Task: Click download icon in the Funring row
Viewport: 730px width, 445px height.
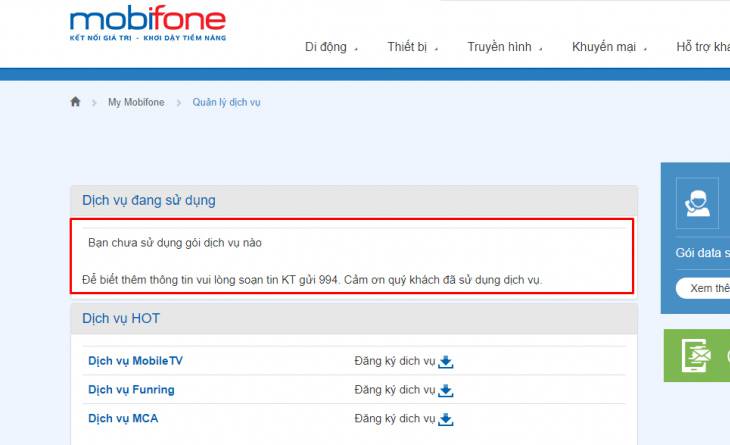Action: pyautogui.click(x=446, y=390)
